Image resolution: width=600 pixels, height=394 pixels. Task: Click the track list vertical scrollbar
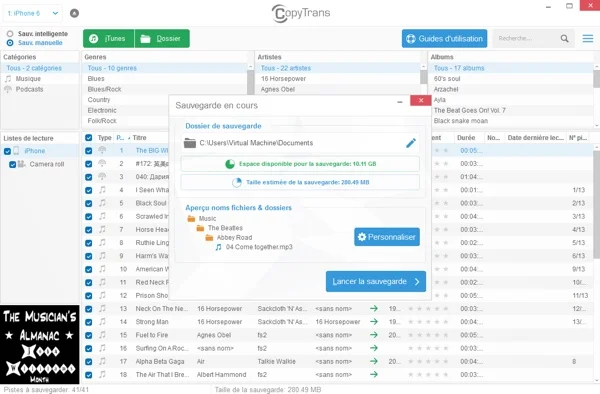tap(596, 205)
